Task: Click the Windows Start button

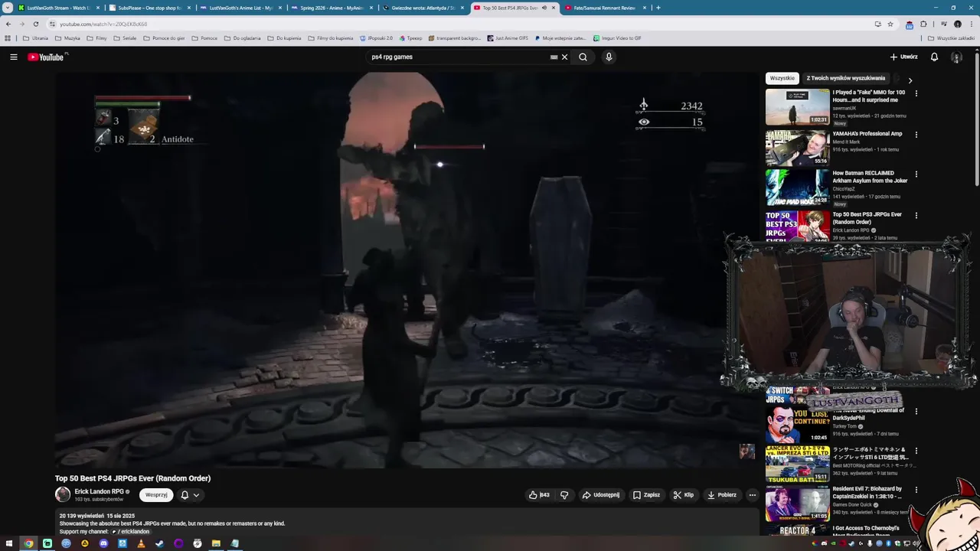Action: [9, 543]
